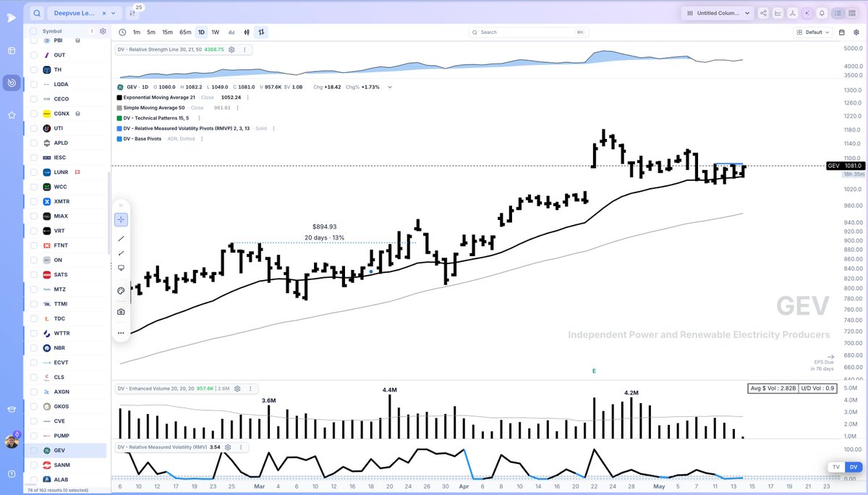
Task: Switch to list view layout
Action: (838, 12)
